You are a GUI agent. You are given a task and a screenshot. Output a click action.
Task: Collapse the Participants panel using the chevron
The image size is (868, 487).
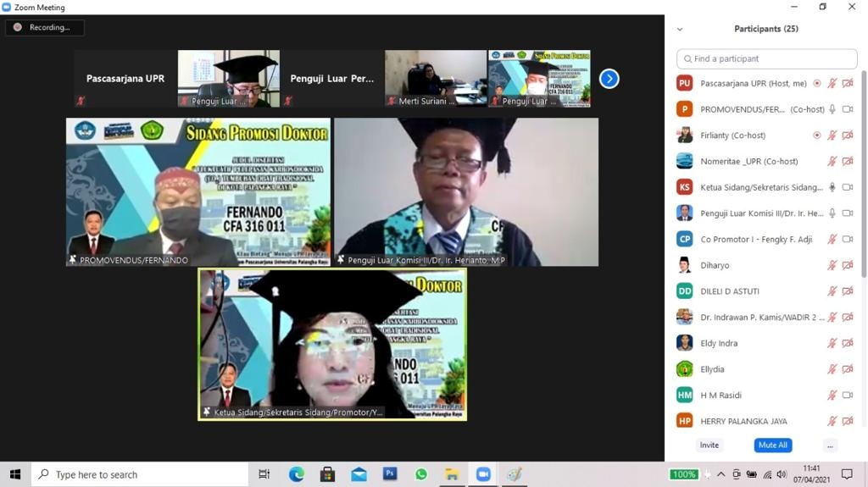(x=680, y=29)
